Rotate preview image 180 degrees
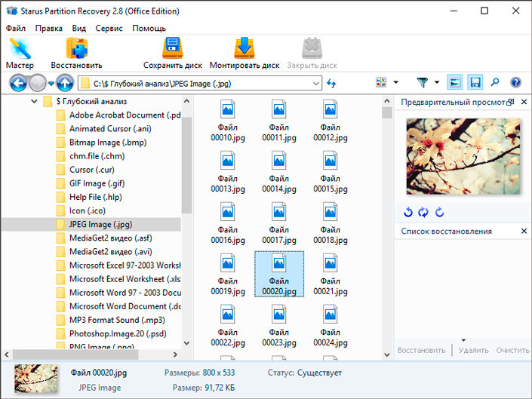The image size is (532, 399). 423,212
